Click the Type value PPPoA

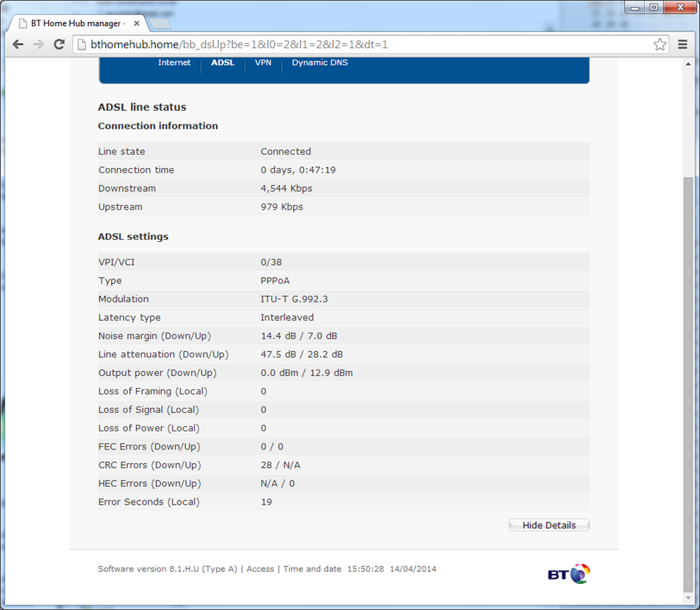[x=275, y=281]
